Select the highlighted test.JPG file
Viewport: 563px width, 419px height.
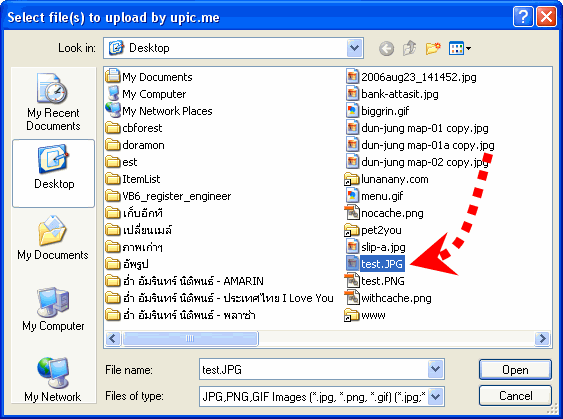point(376,264)
